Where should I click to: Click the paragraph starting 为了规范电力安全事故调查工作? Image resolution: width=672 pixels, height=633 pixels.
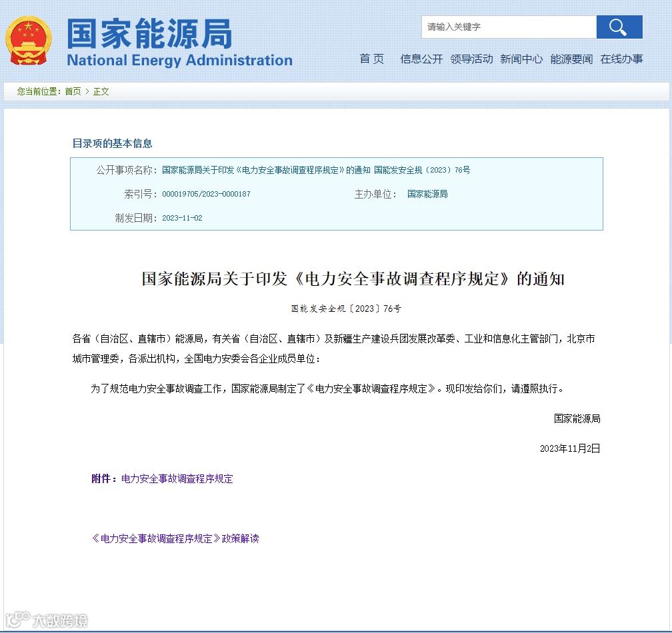coord(328,388)
